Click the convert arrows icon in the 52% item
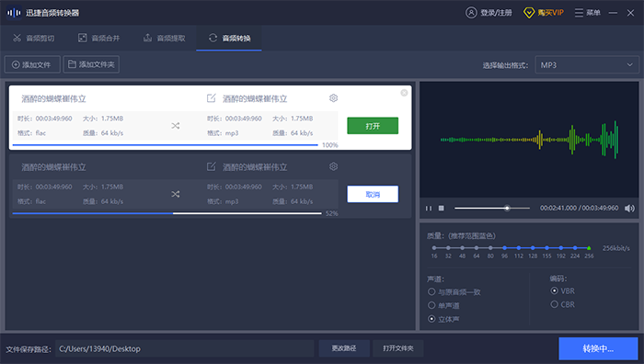Viewport: 644px width, 364px height. 176,194
